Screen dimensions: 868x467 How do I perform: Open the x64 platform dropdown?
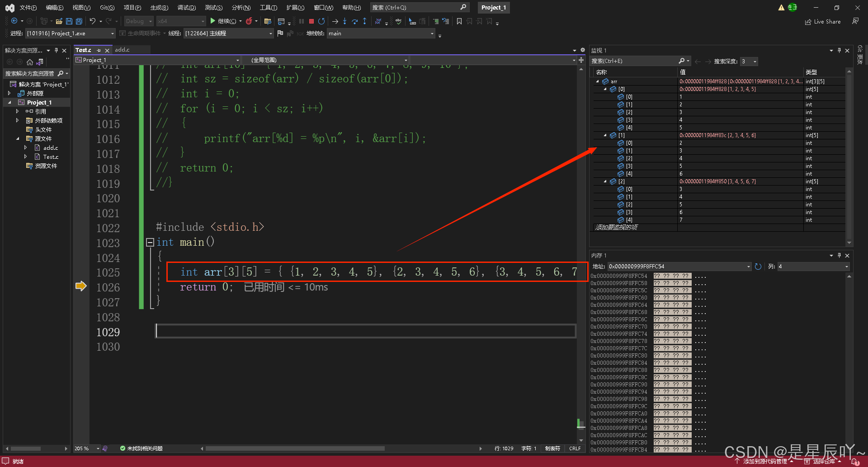[x=181, y=21]
